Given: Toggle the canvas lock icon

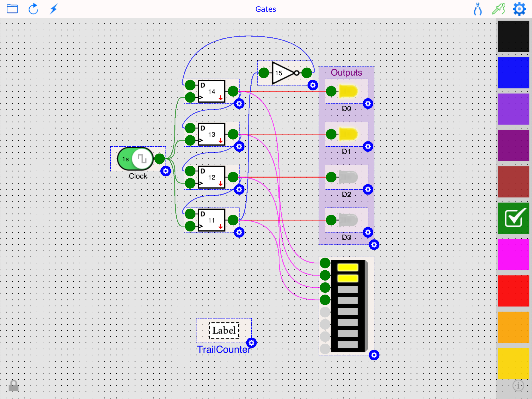Looking at the screenshot, I should pyautogui.click(x=13, y=386).
